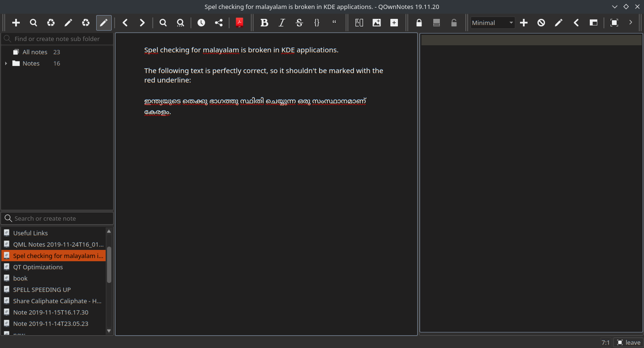Rename the workspace with the pencil after the ban icon

pos(559,23)
